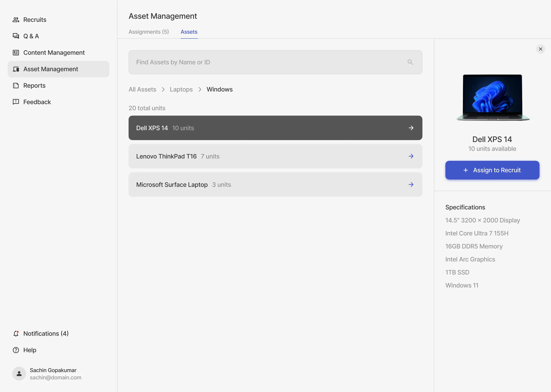Click the Asset Management devices icon
This screenshot has height=392, width=551.
16,69
